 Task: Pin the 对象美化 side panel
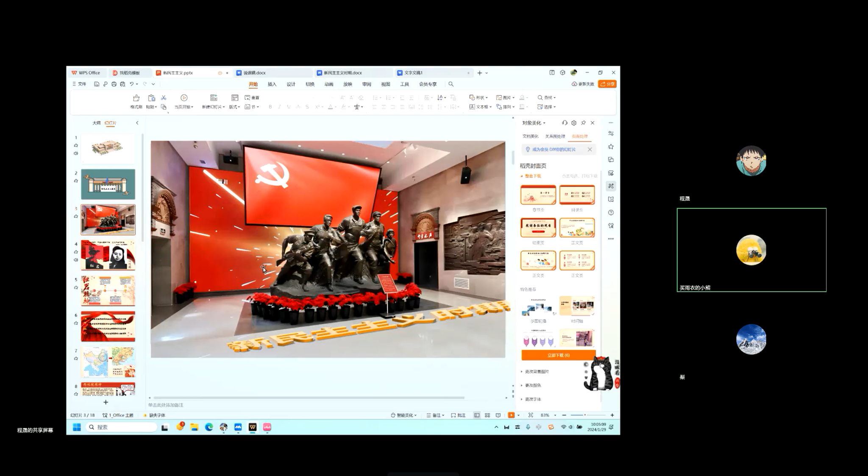(583, 123)
